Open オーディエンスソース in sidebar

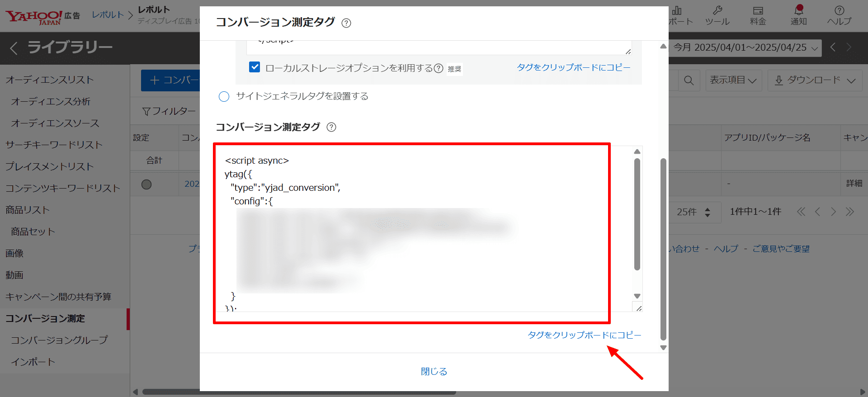55,123
